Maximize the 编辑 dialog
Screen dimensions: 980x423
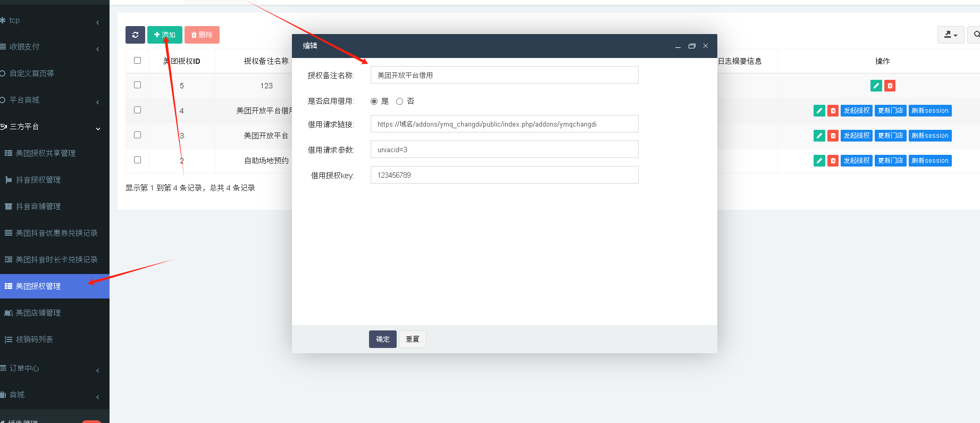click(692, 46)
